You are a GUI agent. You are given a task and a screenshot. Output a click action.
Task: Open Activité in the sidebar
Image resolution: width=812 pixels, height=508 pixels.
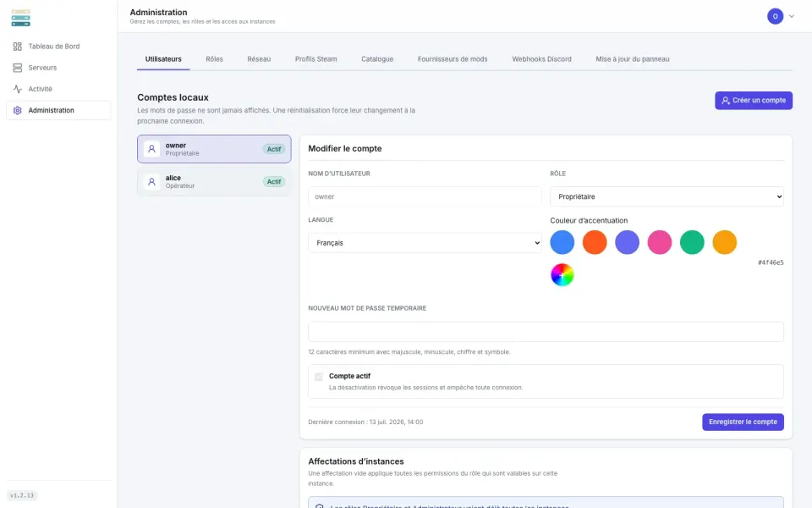click(x=58, y=89)
